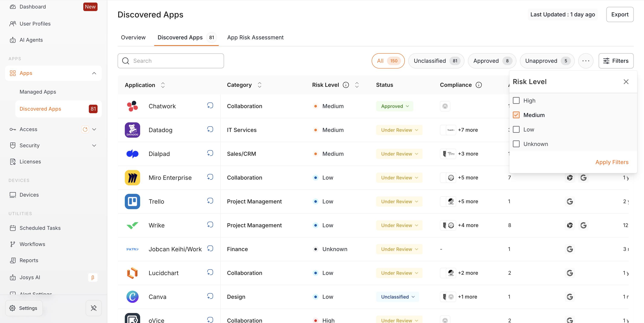
Task: Open Scheduled Tasks in utilities
Action: click(40, 228)
